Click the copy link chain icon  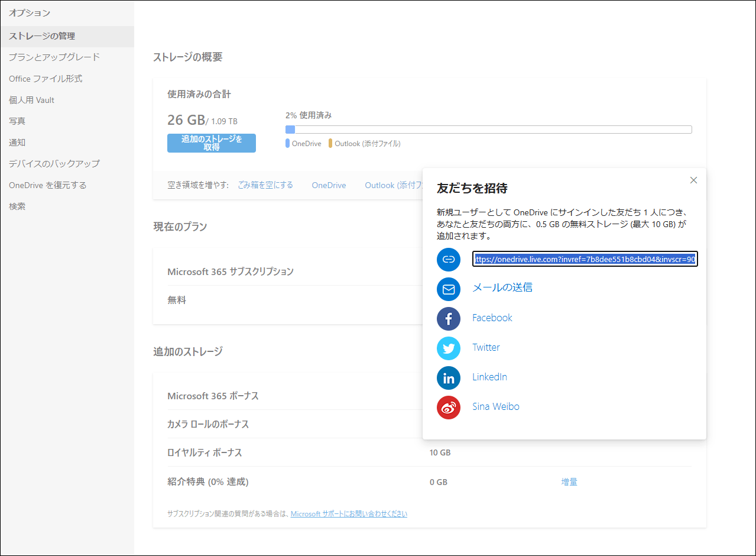click(449, 260)
